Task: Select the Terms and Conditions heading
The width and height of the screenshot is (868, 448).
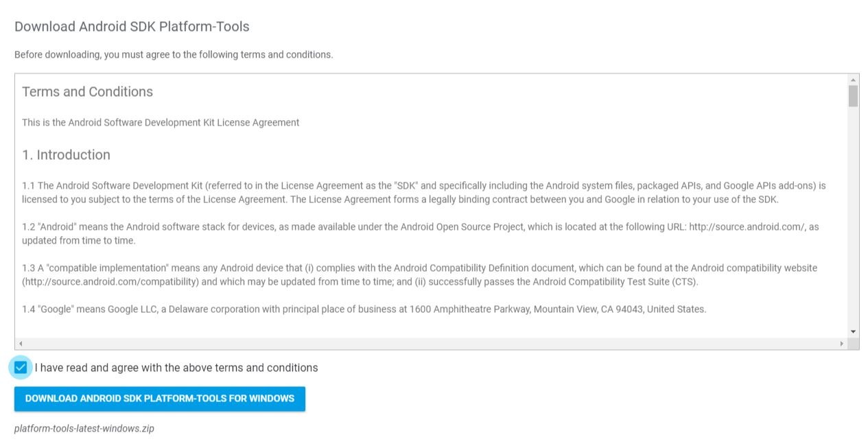Action: 86,91
